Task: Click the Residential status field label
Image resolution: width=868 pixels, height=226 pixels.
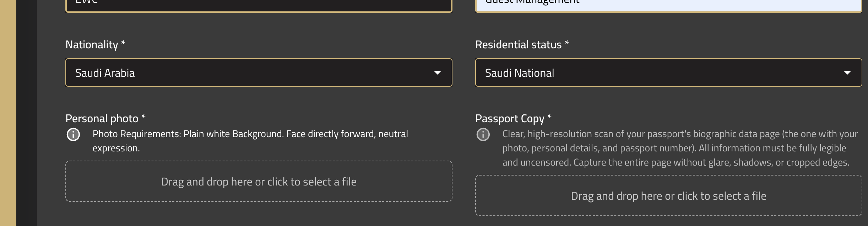Action: click(x=518, y=45)
